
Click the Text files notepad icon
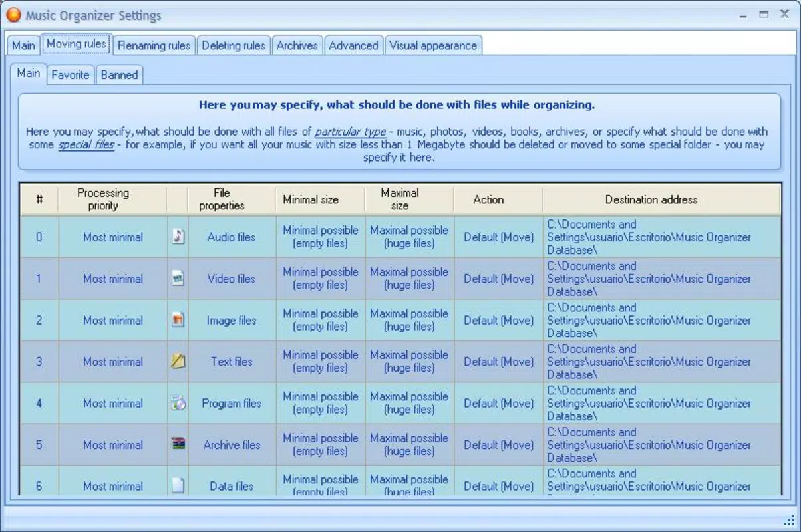click(x=178, y=362)
